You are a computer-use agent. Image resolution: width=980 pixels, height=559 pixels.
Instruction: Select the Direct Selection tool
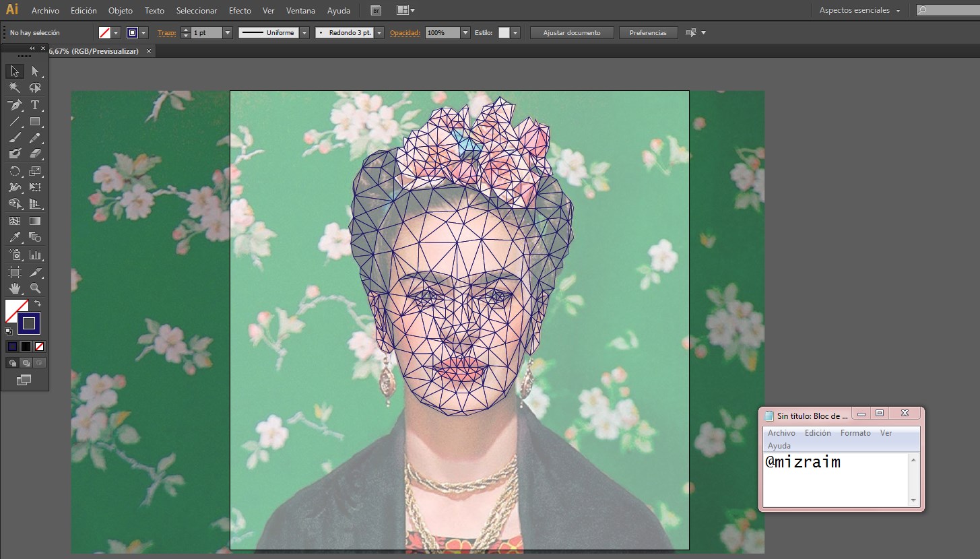(36, 71)
